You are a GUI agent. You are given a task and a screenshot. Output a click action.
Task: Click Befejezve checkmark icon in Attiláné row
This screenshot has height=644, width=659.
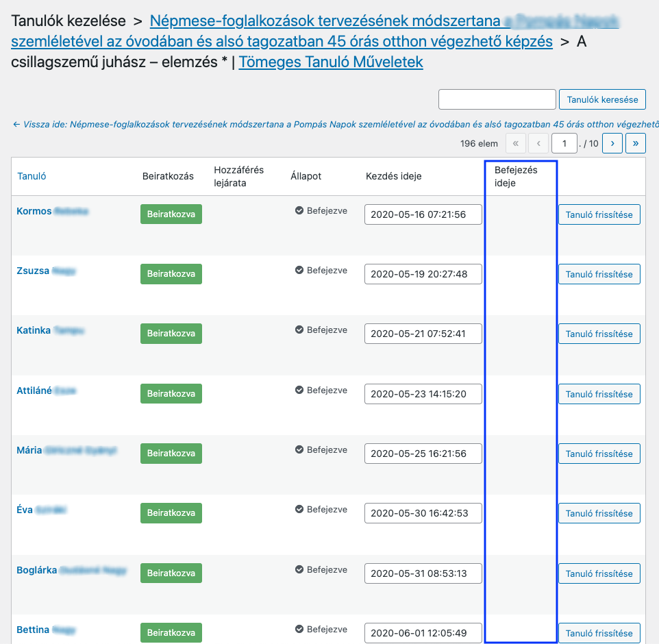tap(299, 390)
